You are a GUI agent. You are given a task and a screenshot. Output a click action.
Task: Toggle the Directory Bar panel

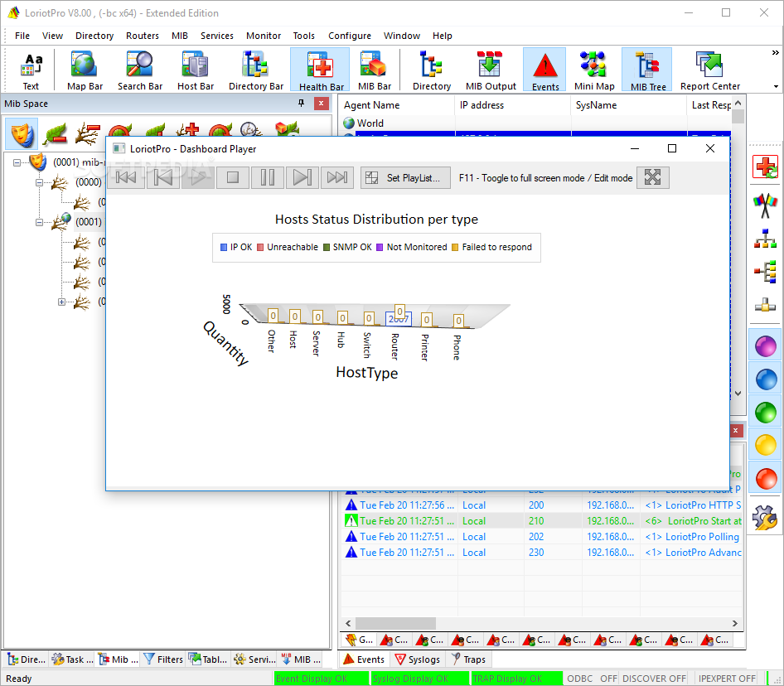click(255, 70)
